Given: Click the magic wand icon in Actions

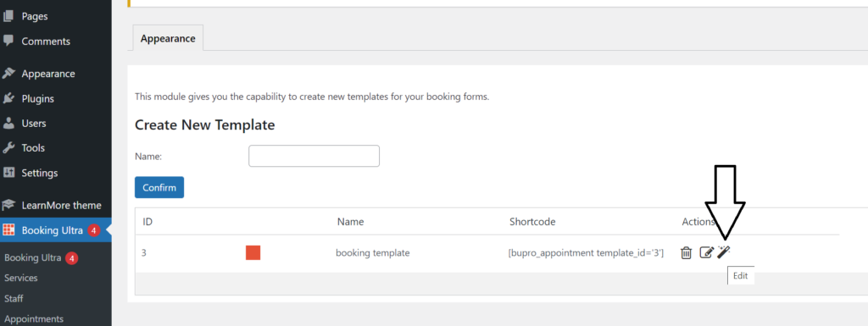Looking at the screenshot, I should [724, 252].
